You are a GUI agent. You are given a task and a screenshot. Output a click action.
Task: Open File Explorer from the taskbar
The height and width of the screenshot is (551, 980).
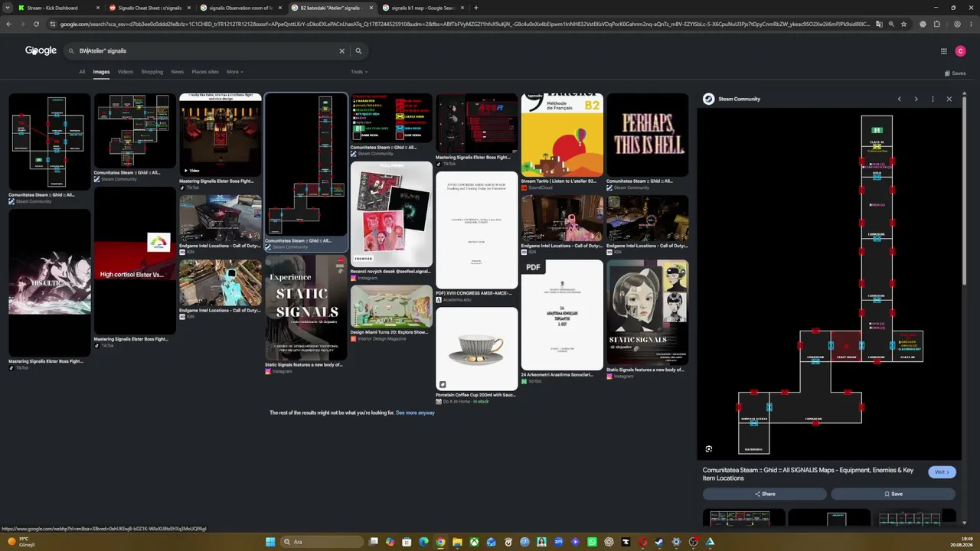point(457,542)
